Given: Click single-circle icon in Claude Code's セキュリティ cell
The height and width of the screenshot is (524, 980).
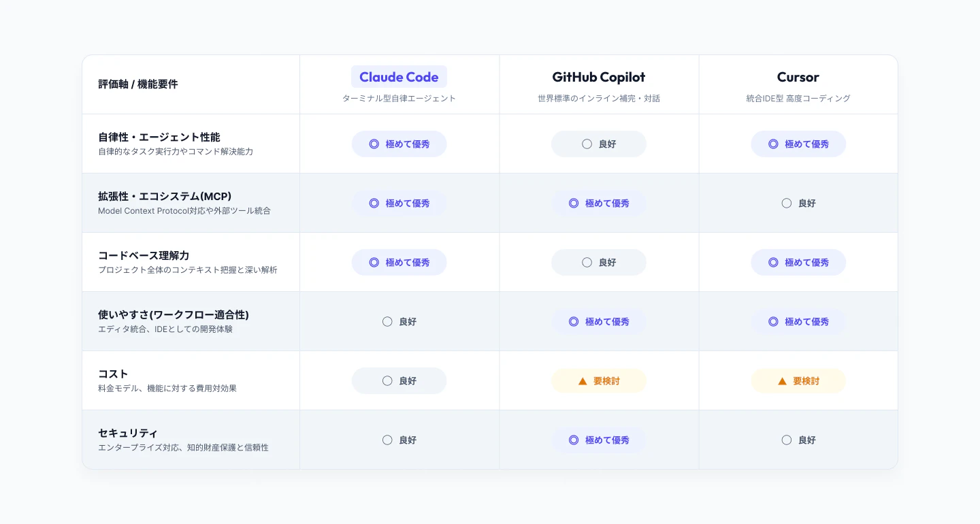Looking at the screenshot, I should tap(387, 440).
